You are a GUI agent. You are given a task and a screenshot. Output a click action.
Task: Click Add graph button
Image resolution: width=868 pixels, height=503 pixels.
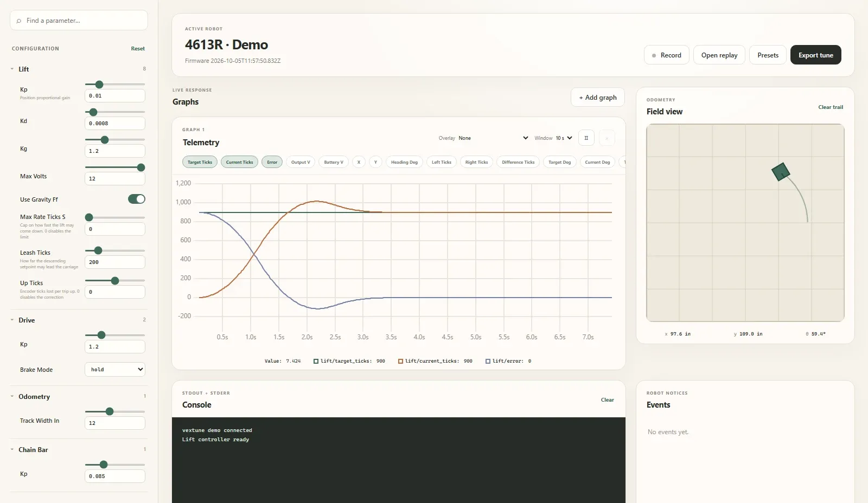tap(598, 98)
